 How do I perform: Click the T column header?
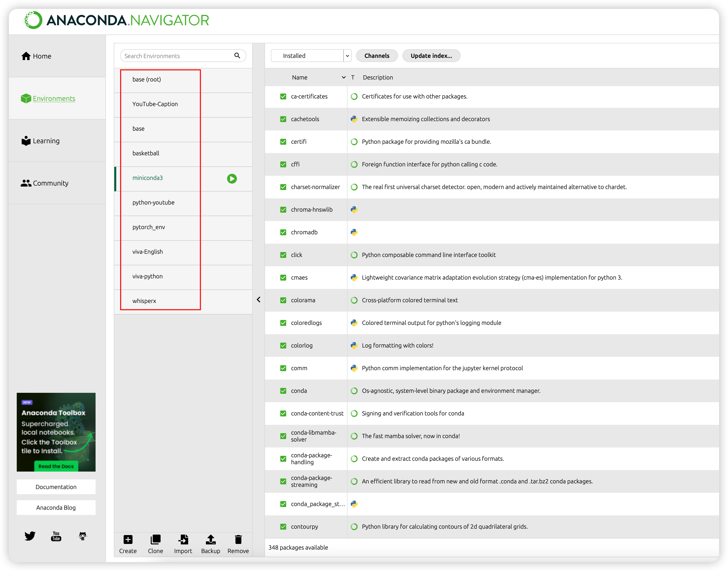coord(353,78)
